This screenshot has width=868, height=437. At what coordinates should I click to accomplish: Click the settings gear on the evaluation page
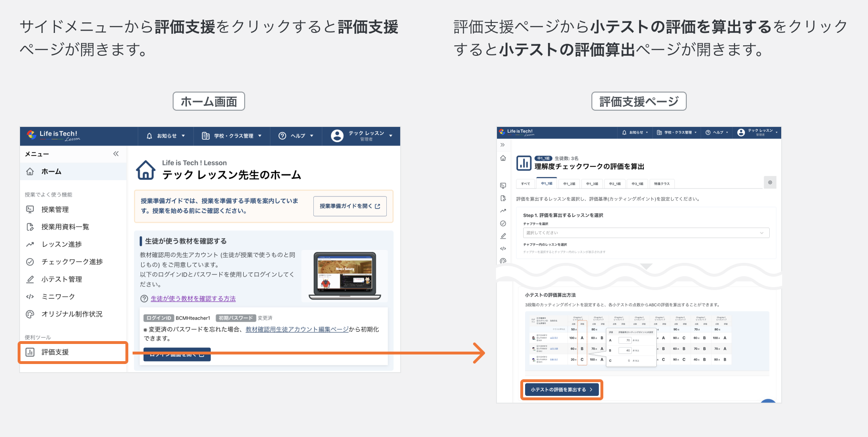point(770,182)
